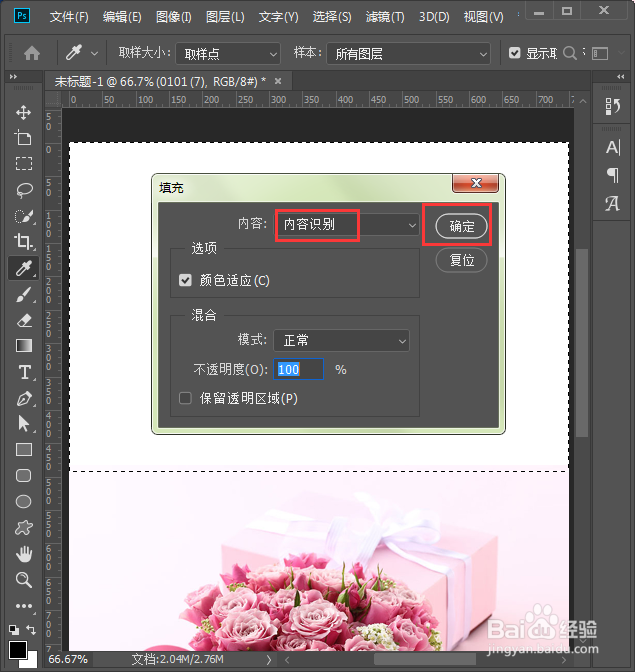This screenshot has height=672, width=635.
Task: Select the Move tool
Action: (x=24, y=113)
